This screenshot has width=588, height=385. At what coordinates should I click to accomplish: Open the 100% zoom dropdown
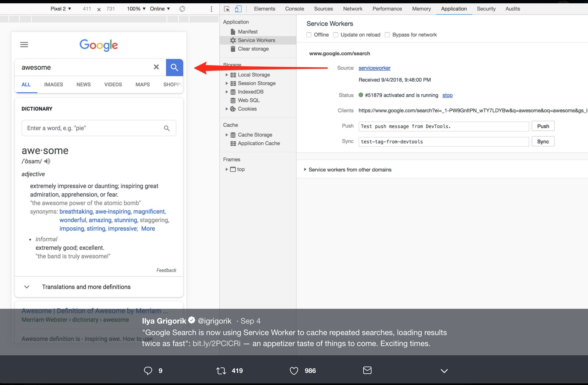click(x=136, y=9)
